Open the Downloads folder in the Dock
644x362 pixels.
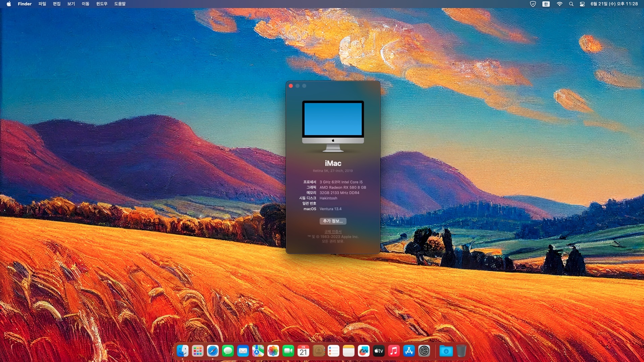(x=446, y=351)
